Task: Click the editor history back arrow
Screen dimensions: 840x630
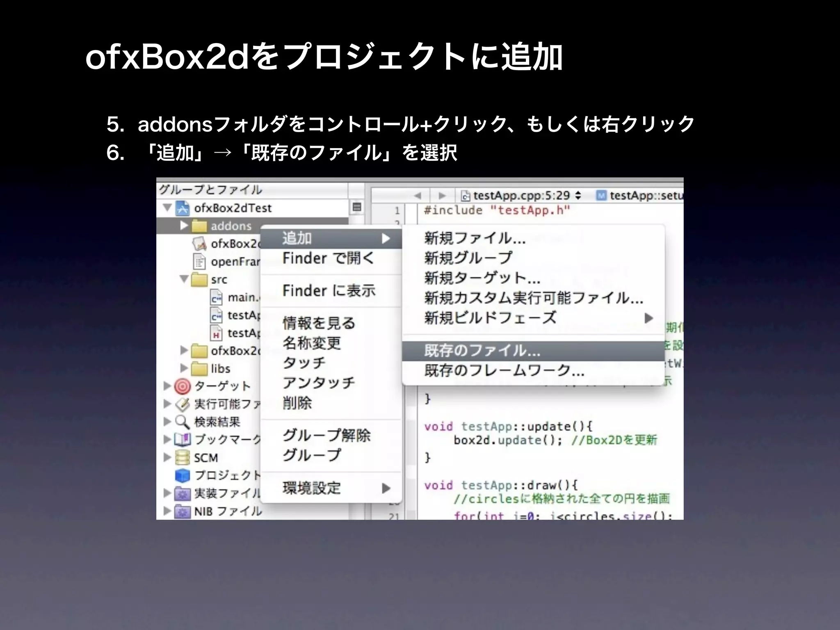Action: [x=418, y=196]
